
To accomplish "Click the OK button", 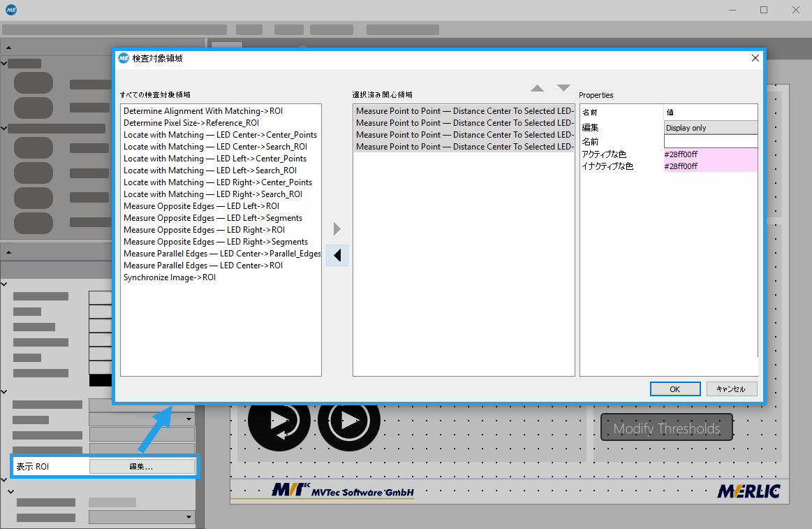I will [674, 389].
